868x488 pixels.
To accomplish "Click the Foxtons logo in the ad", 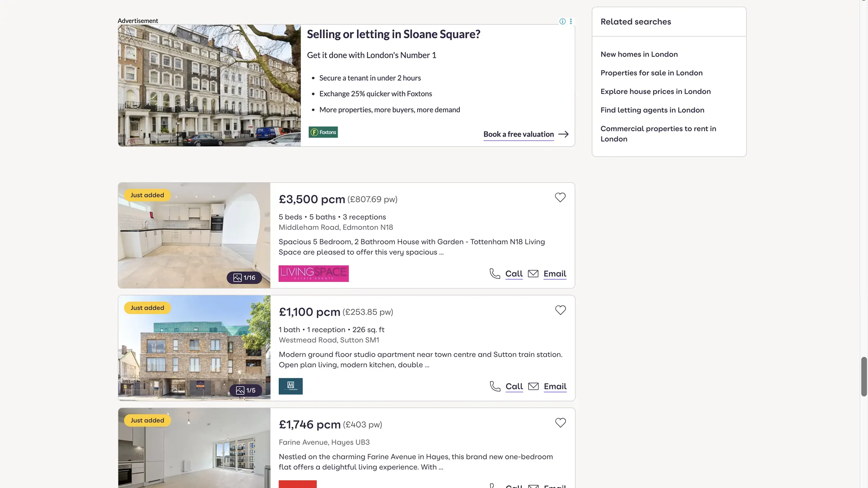I will point(323,132).
